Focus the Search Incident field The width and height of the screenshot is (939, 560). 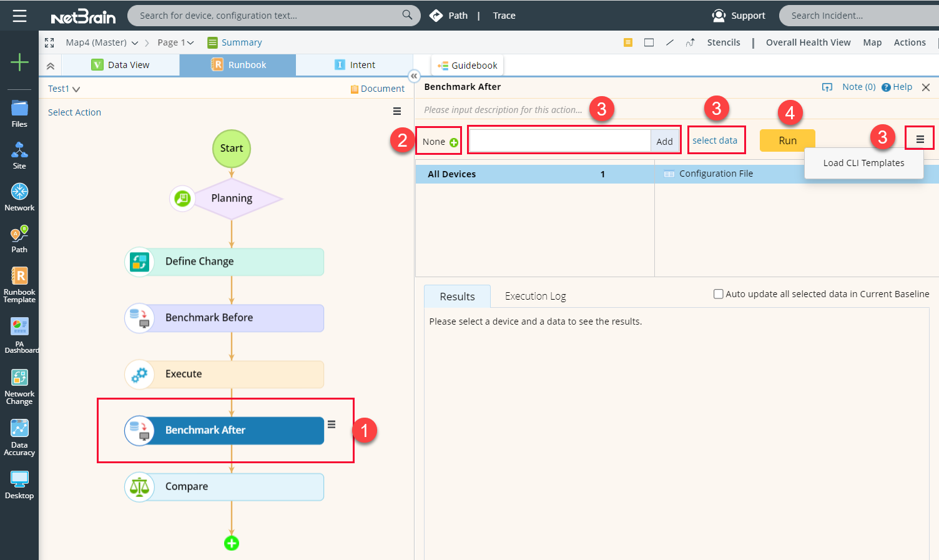point(859,16)
